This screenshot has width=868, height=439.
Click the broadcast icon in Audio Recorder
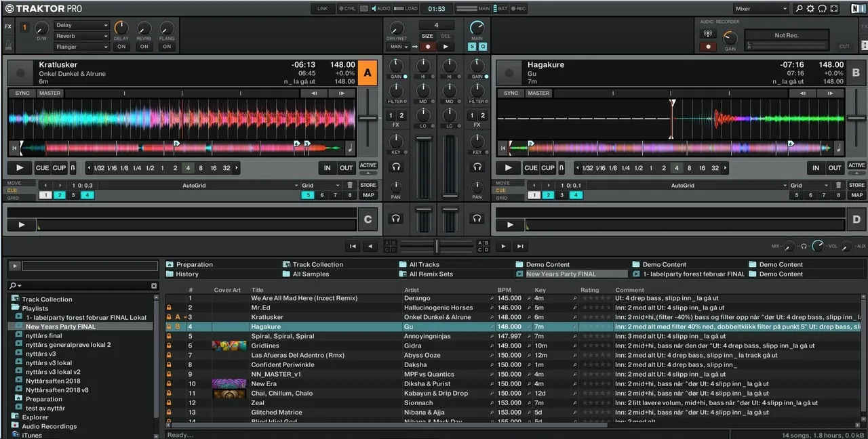[x=708, y=34]
